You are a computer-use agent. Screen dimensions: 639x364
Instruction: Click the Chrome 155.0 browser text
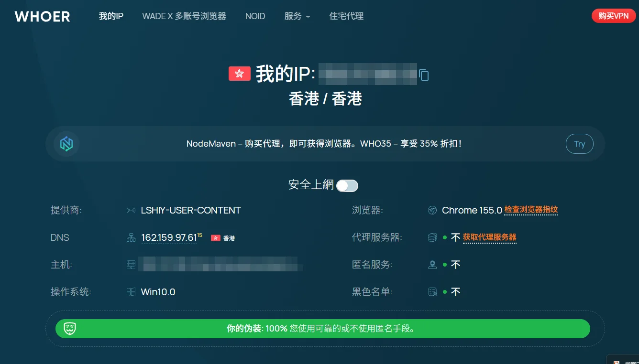point(472,210)
